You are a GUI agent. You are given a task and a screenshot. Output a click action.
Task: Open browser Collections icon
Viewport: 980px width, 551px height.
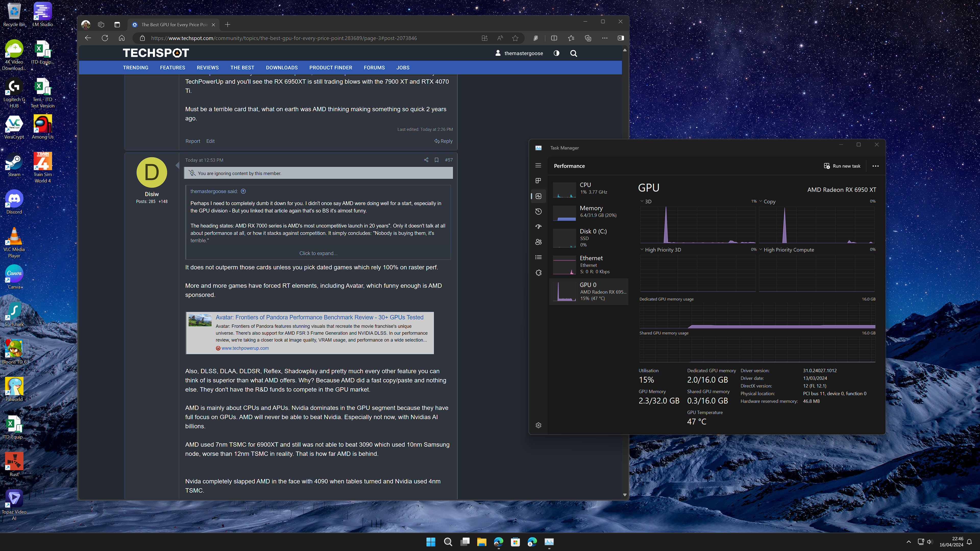click(588, 38)
